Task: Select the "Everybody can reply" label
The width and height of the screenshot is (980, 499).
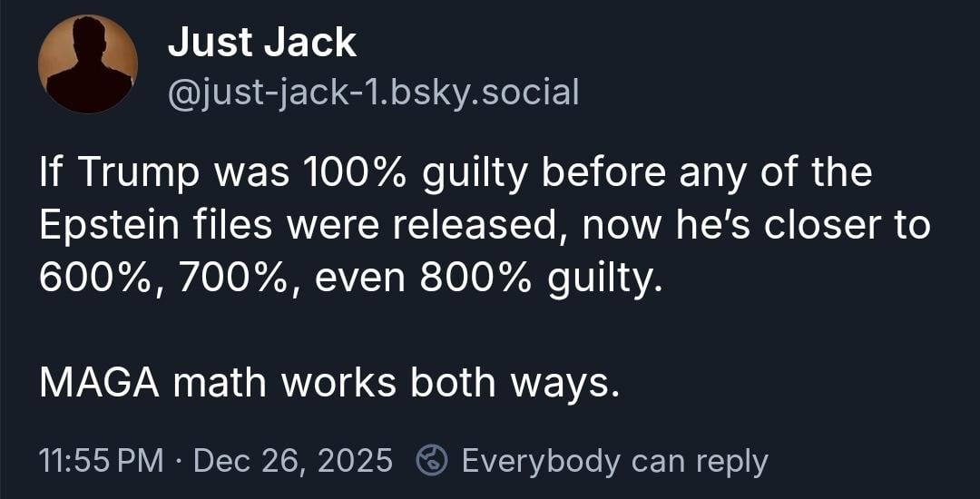Action: tap(613, 461)
